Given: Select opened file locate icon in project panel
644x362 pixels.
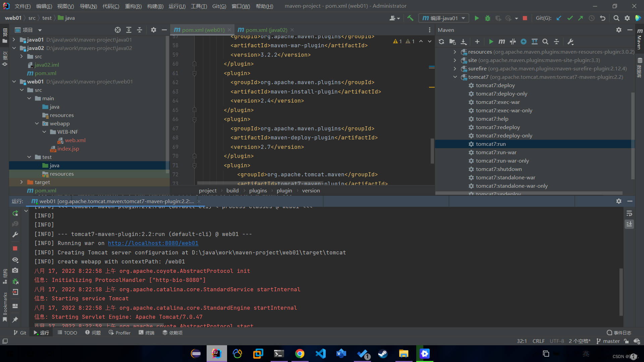Looking at the screenshot, I should pyautogui.click(x=118, y=30).
